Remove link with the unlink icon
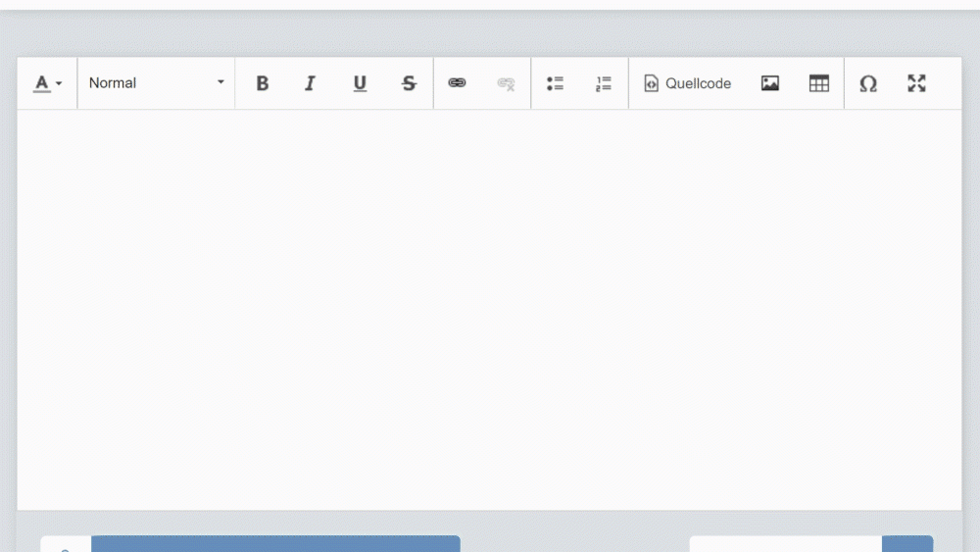This screenshot has width=980, height=552. 506,83
